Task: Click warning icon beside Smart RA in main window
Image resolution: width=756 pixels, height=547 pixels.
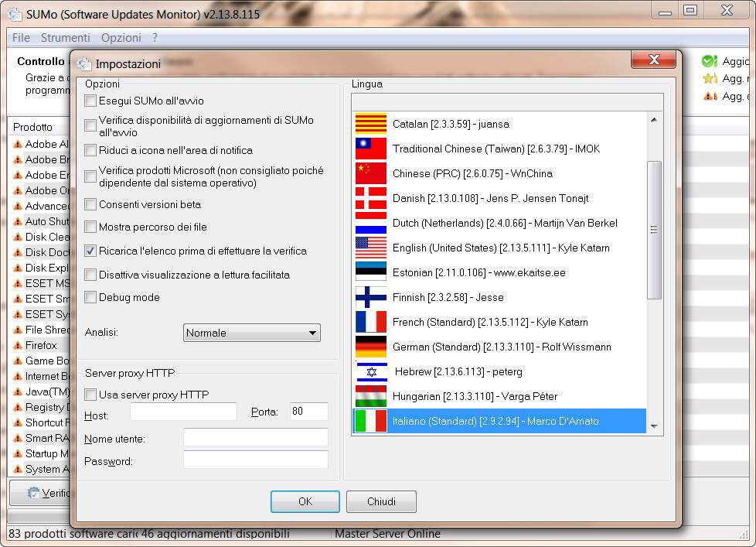Action: pyautogui.click(x=18, y=438)
